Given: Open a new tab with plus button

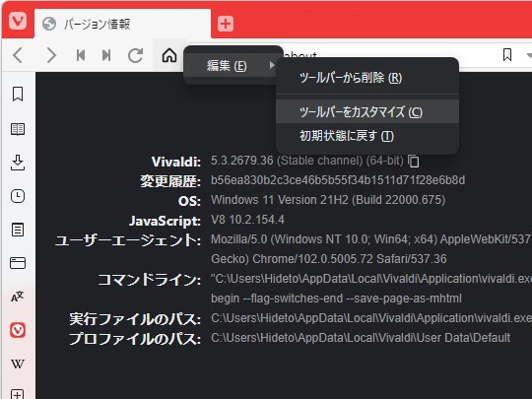Looking at the screenshot, I should [x=226, y=24].
